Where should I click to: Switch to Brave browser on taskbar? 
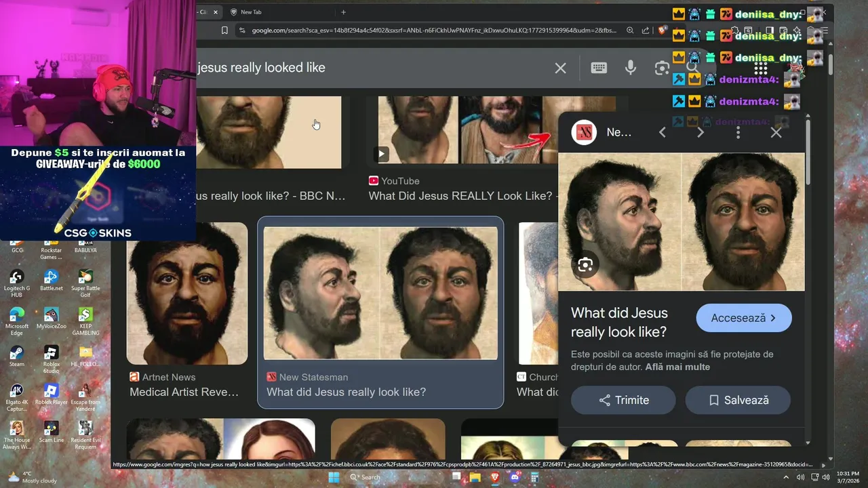point(494,477)
